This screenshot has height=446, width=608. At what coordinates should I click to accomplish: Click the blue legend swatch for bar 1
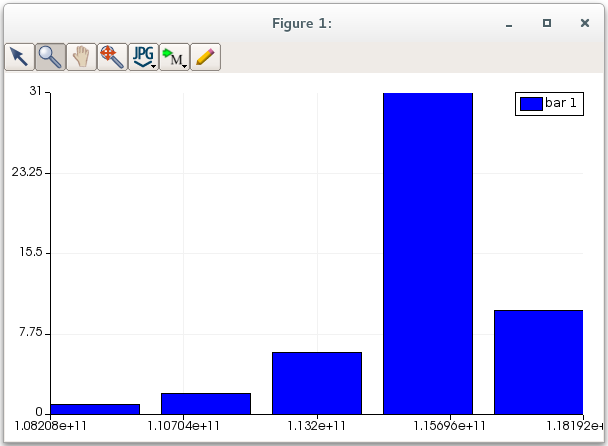[531, 104]
